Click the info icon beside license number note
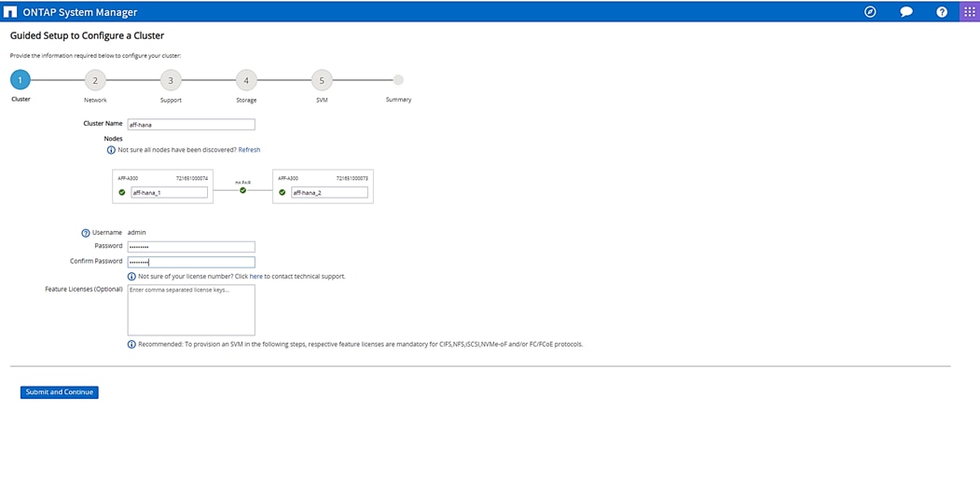 131,276
